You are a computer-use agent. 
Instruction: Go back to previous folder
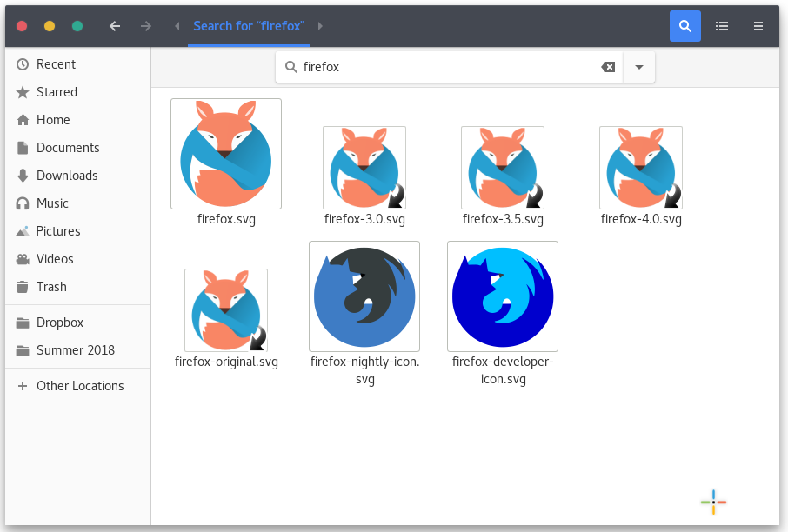pyautogui.click(x=115, y=26)
